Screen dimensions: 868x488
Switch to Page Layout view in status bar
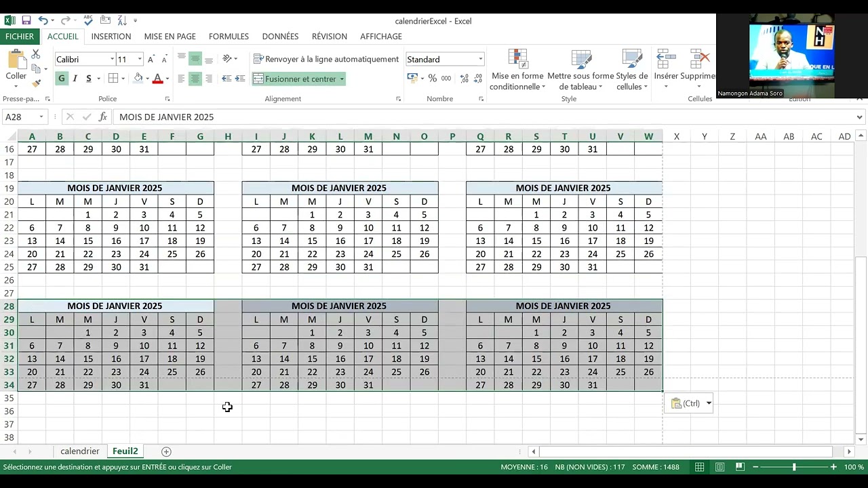[719, 467]
